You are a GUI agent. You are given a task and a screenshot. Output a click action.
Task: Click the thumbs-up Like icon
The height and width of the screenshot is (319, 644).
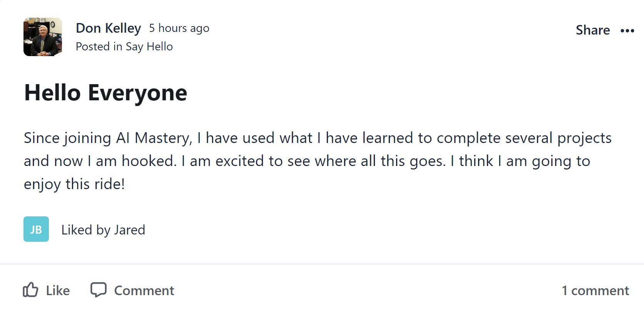[30, 290]
